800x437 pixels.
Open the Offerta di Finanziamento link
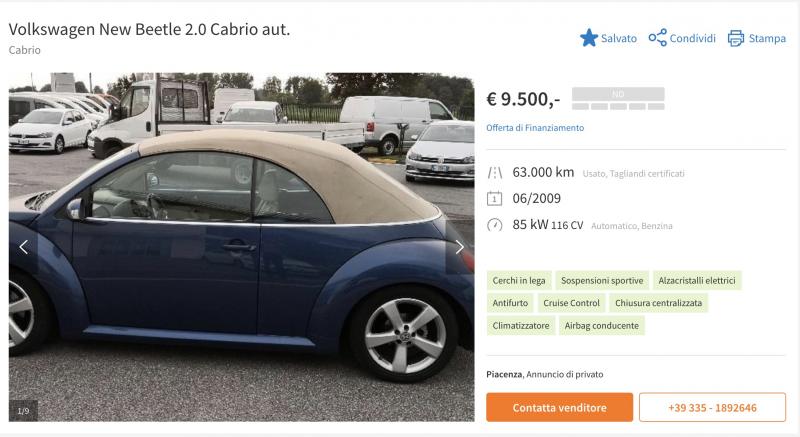(535, 128)
